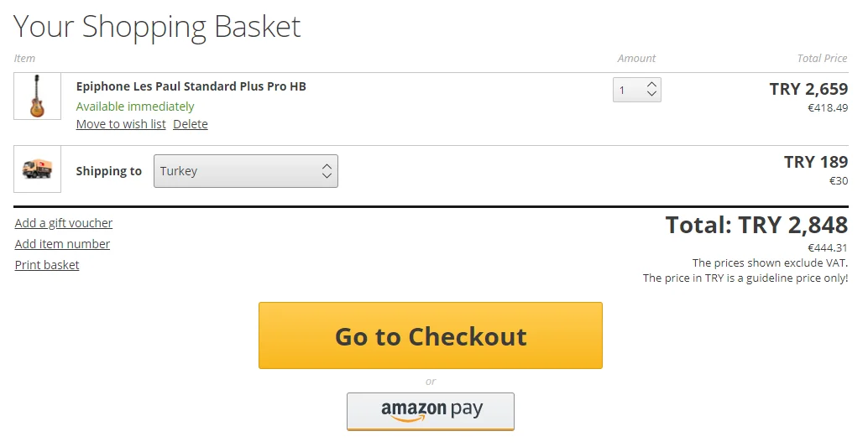
Task: Click the TRY 189 shipping cost
Action: click(x=815, y=162)
